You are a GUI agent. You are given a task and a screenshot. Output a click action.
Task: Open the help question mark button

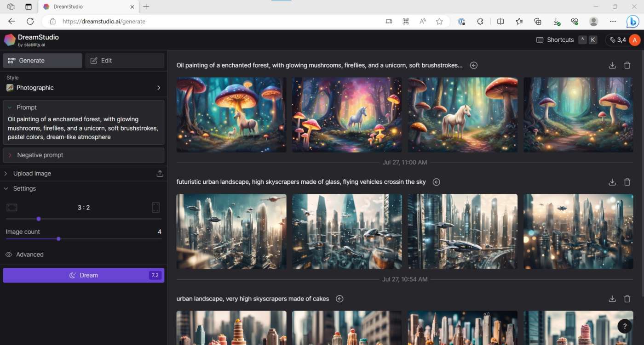pyautogui.click(x=624, y=326)
